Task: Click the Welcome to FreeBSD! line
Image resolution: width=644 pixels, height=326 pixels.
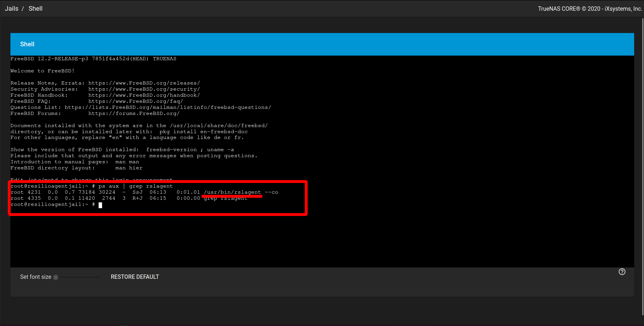Action: 43,71
